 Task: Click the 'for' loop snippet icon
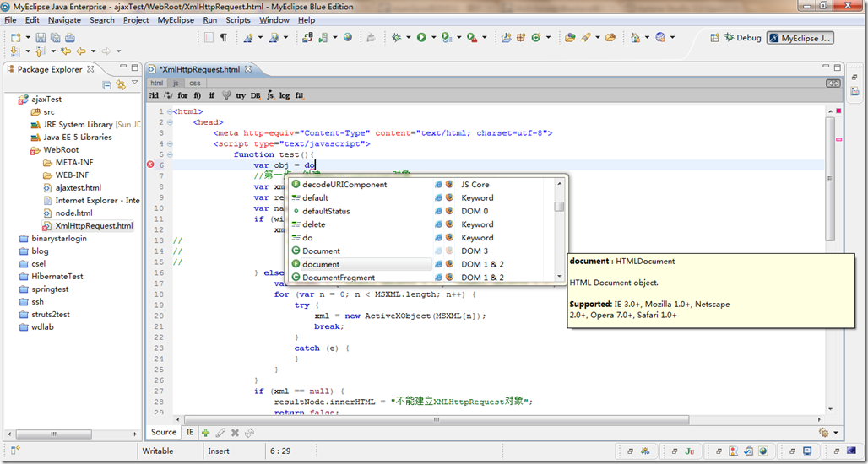[x=182, y=95]
